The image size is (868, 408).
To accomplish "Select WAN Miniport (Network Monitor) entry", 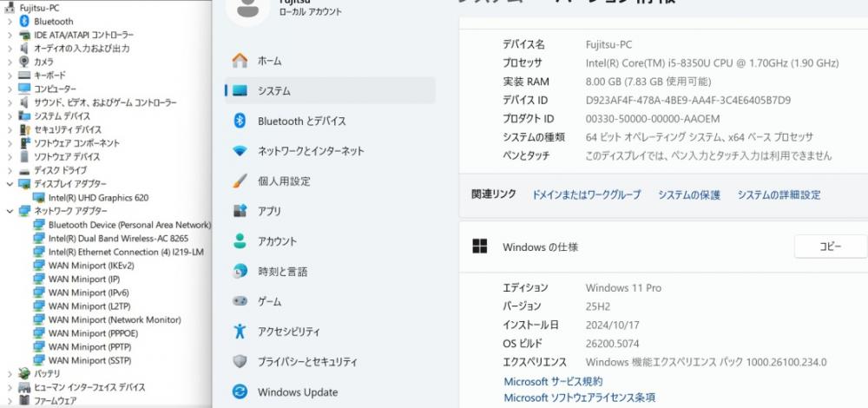I will pos(115,319).
